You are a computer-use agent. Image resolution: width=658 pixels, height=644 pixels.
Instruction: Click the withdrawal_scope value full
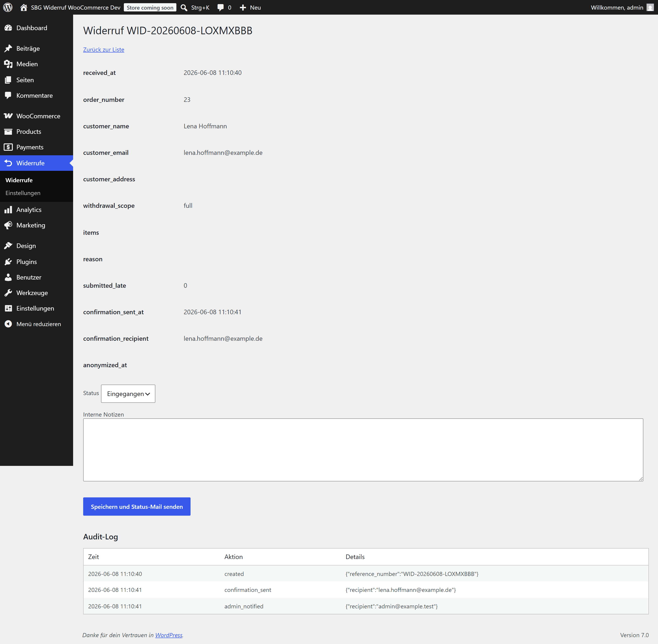[188, 206]
